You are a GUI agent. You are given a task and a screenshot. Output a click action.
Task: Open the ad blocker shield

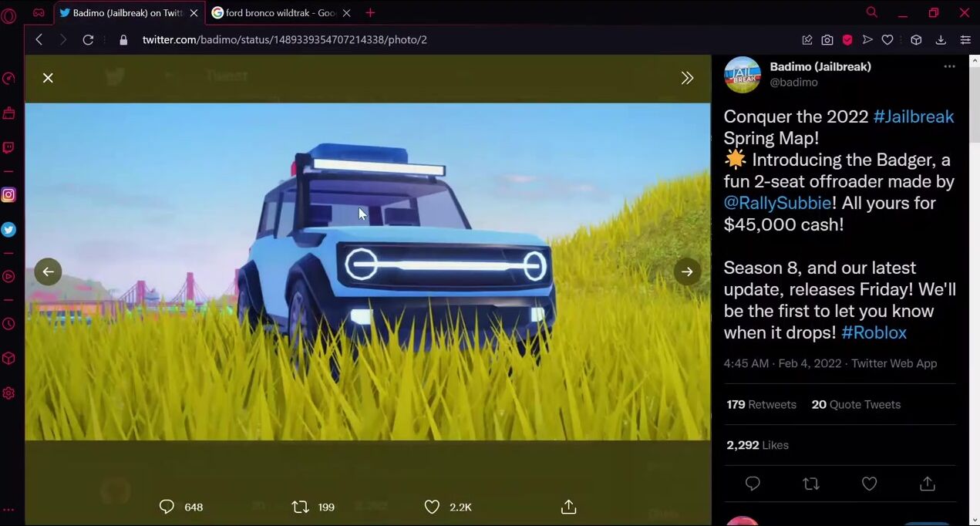point(847,40)
